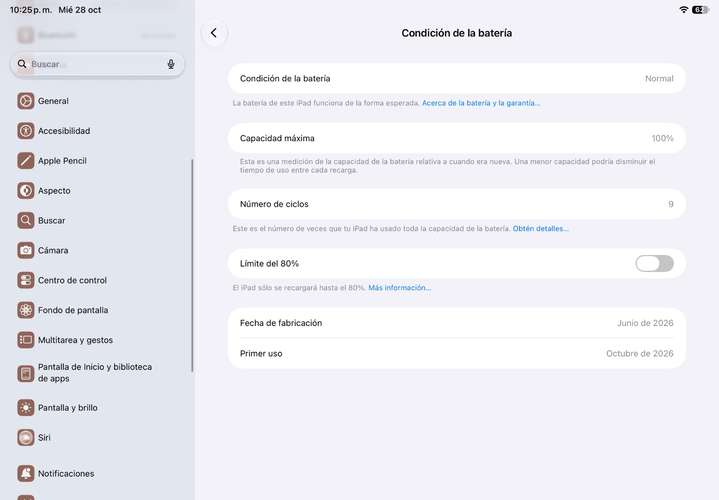Tap Condición de la batería page title
Image resolution: width=719 pixels, height=500 pixels.
(x=457, y=33)
